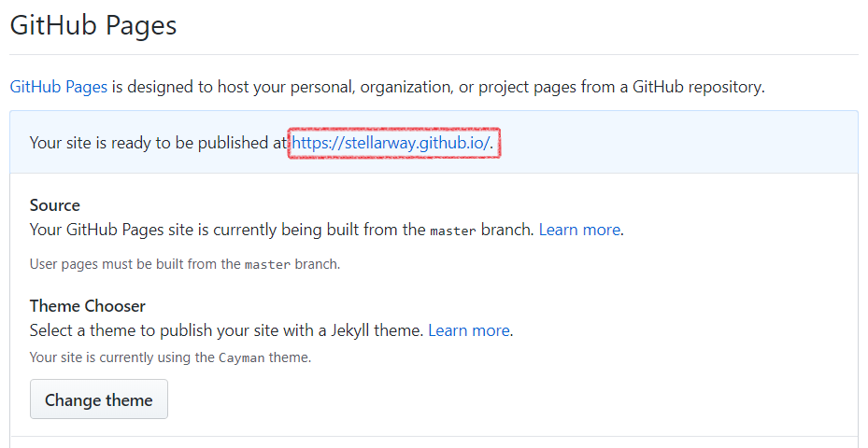The height and width of the screenshot is (448, 868).
Task: Visit https://stellarway.github.io/ site link
Action: pos(391,143)
